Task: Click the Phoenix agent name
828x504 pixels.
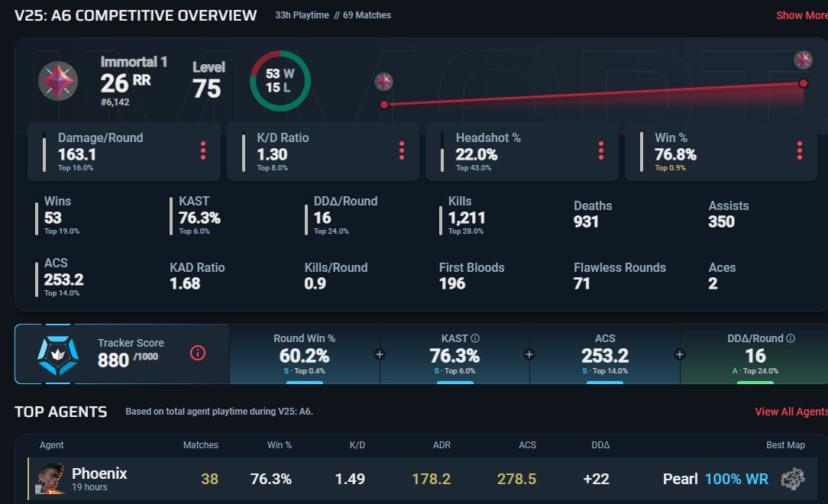Action: coord(99,473)
